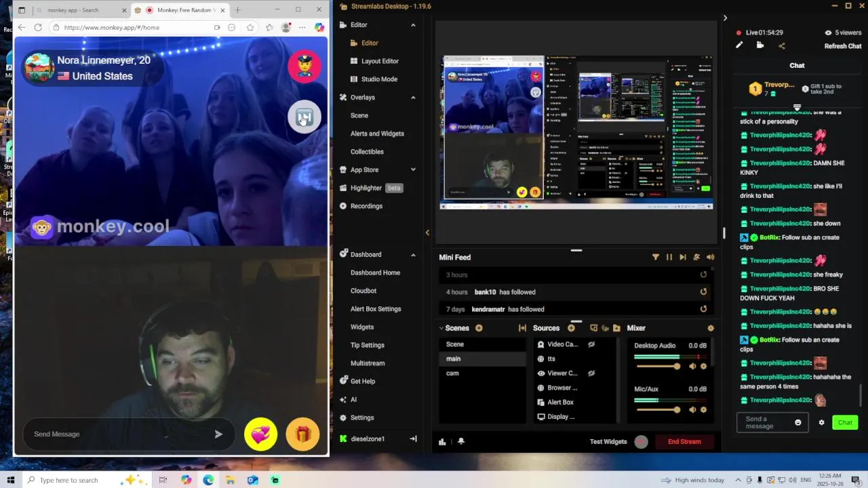The width and height of the screenshot is (868, 488).
Task: Open scene transitions settings
Action: (x=522, y=328)
